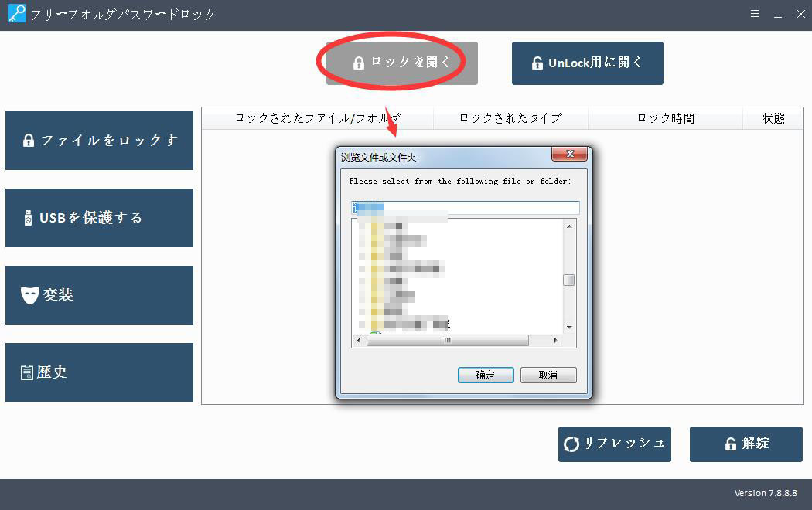Click the clipboard icon next to 歴史
812x510 pixels.
click(27, 372)
